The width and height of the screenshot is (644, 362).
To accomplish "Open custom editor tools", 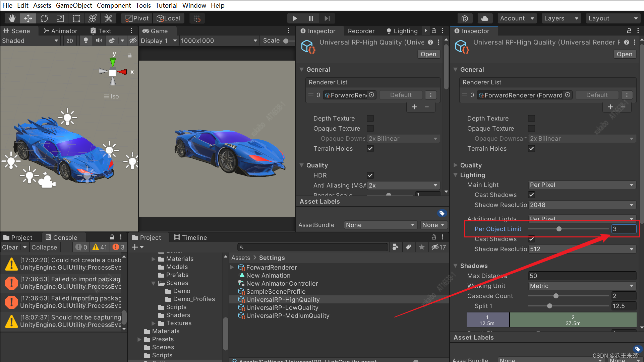I will tap(108, 18).
